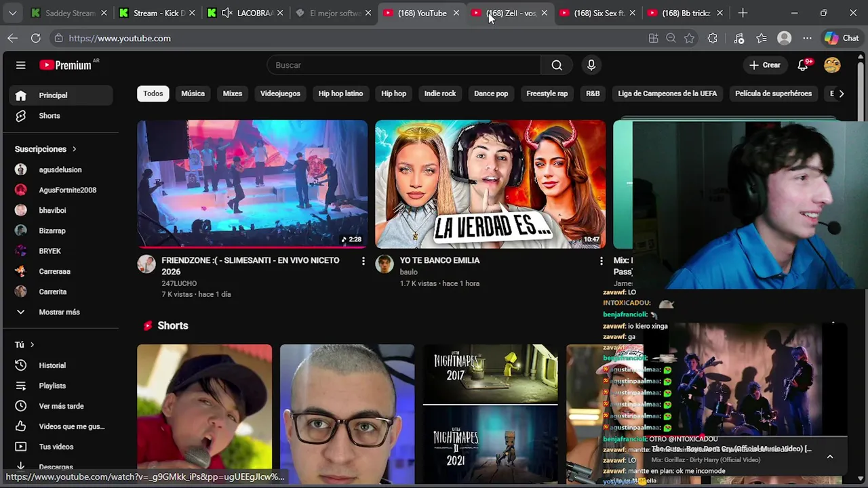The height and width of the screenshot is (488, 868).
Task: Open the Copilot Chat button
Action: (x=842, y=39)
